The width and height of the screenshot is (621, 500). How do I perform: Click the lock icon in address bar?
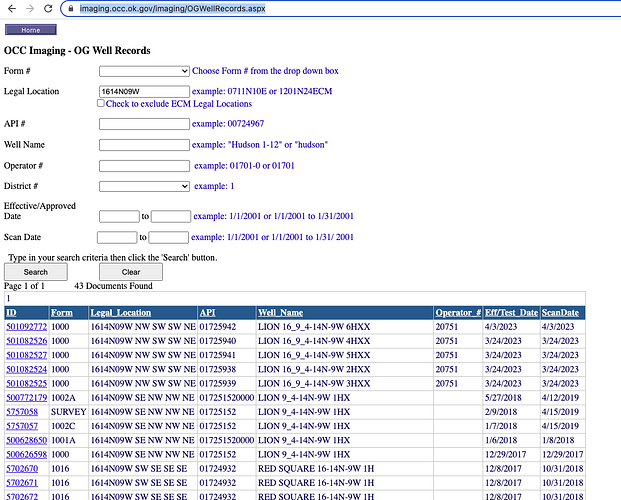tap(70, 8)
